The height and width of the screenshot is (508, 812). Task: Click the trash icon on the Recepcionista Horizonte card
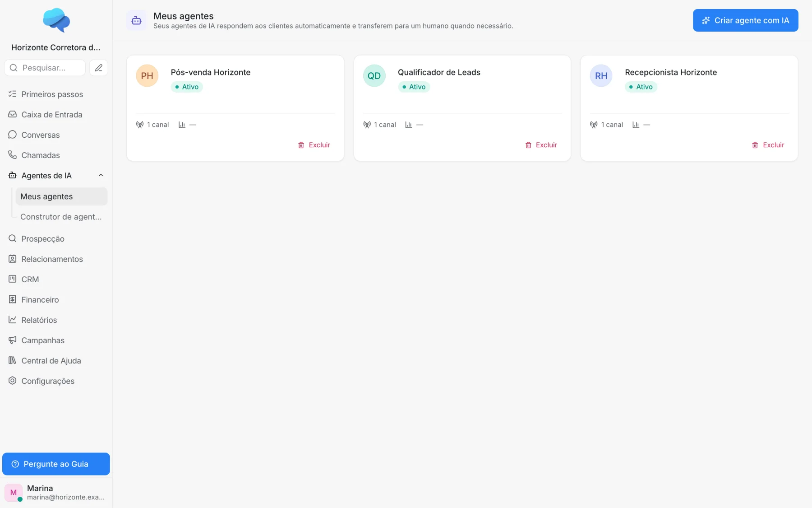[755, 145]
